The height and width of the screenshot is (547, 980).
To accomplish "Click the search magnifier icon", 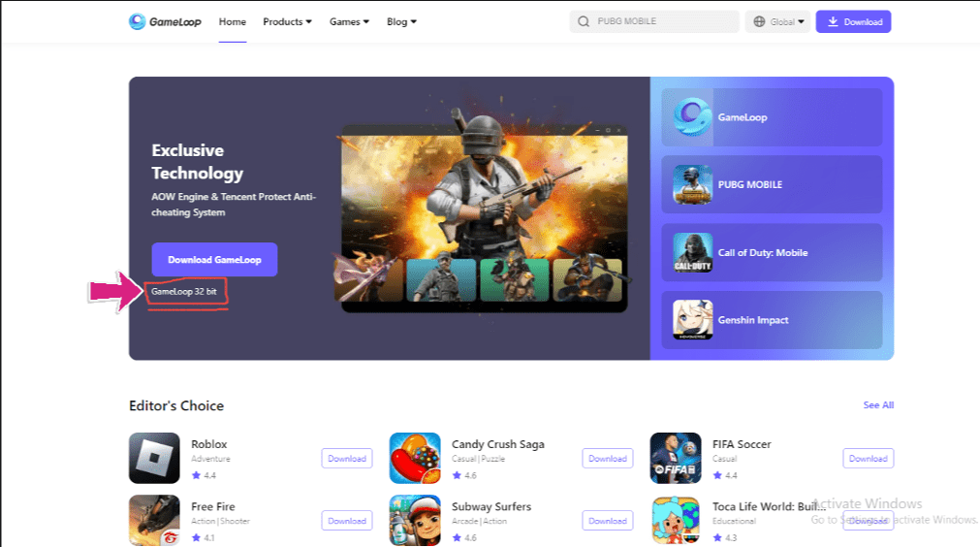I will click(x=584, y=22).
